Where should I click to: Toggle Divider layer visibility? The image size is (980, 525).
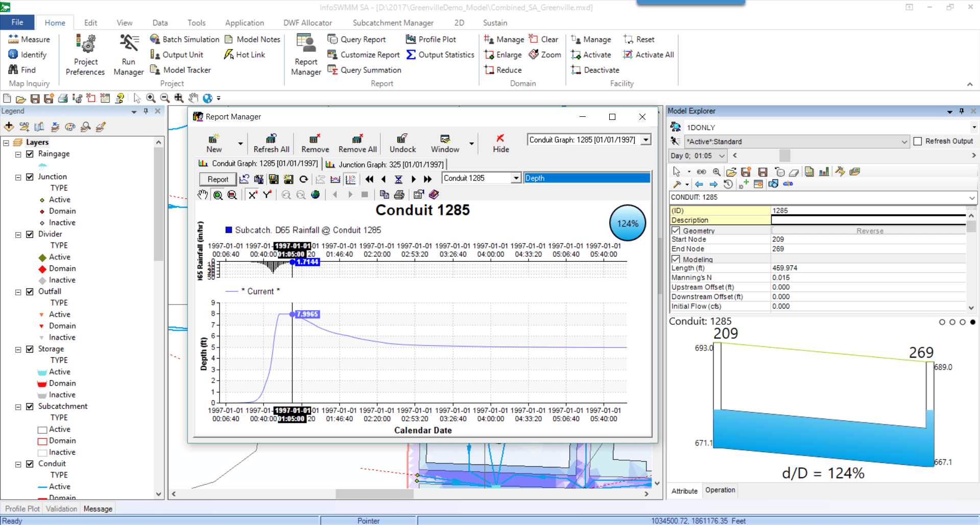point(30,234)
